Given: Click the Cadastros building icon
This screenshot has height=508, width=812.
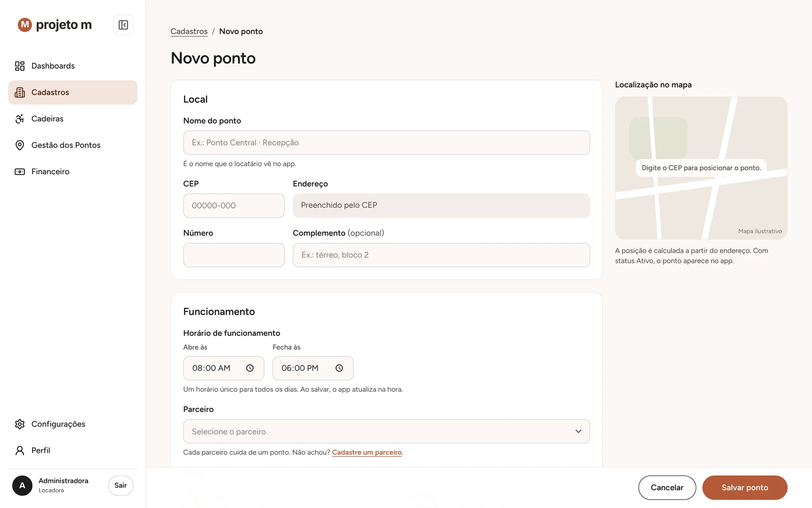Looking at the screenshot, I should tap(20, 92).
